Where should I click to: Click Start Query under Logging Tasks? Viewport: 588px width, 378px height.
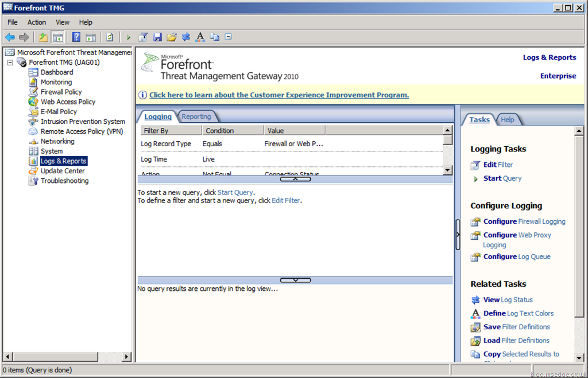coord(502,178)
